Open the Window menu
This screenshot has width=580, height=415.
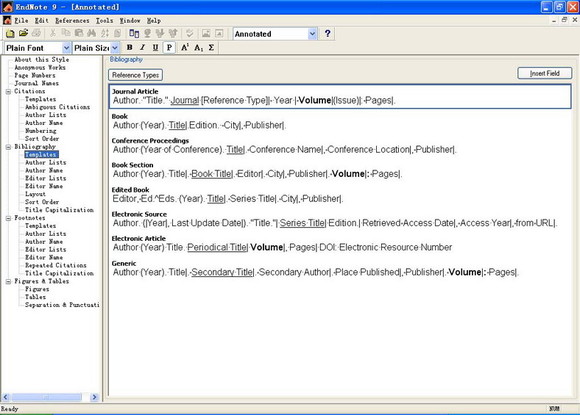[x=130, y=20]
